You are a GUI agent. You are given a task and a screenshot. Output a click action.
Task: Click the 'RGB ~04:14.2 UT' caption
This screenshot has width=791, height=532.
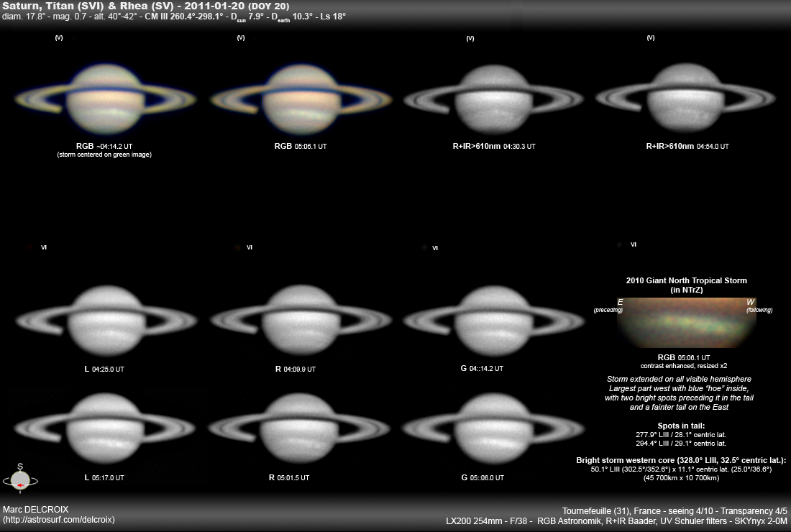pos(104,146)
